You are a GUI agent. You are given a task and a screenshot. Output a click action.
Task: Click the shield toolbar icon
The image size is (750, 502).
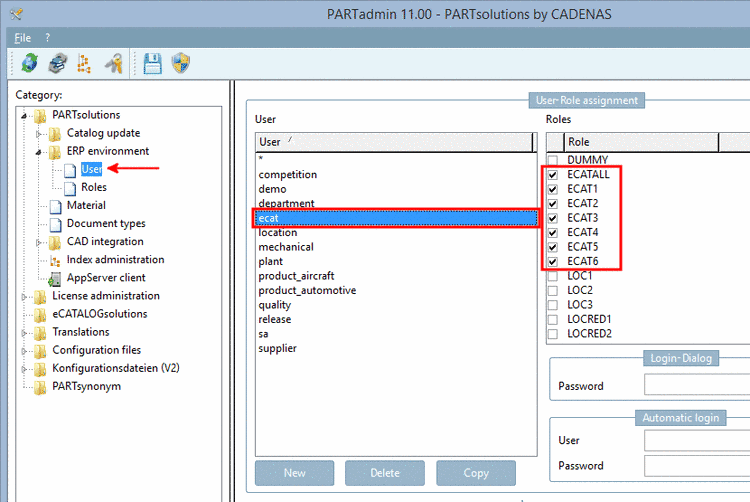(x=181, y=63)
